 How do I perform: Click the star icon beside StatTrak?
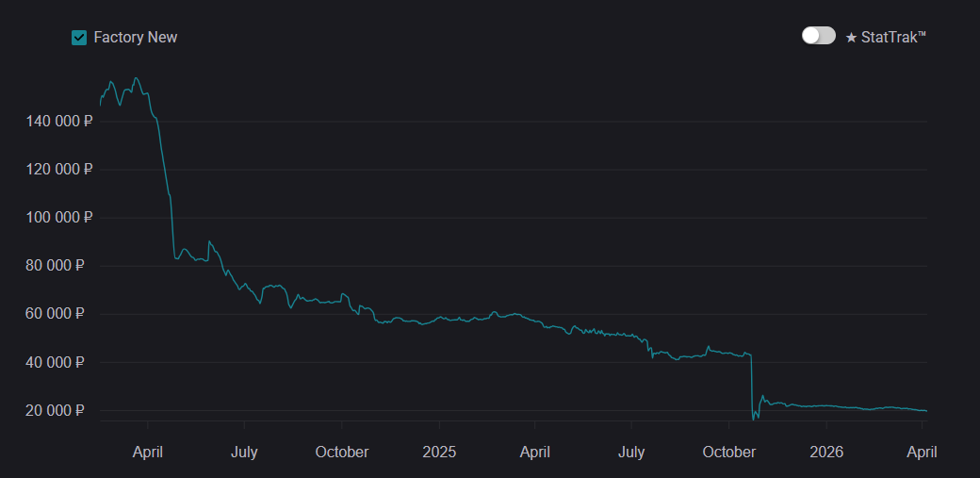[851, 37]
